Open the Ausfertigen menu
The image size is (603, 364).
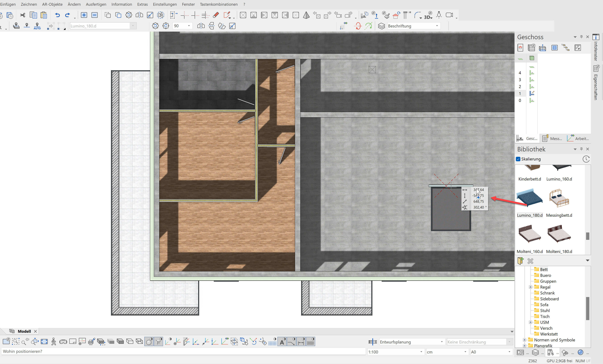click(x=96, y=4)
